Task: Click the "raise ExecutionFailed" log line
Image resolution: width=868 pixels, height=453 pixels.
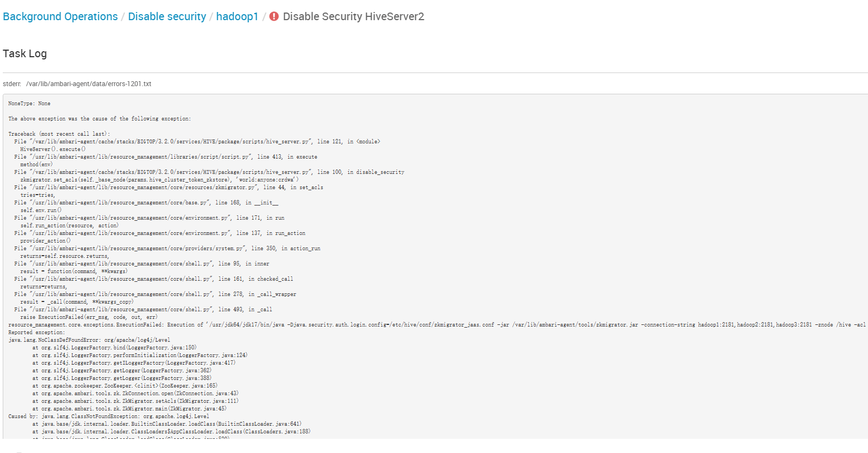Action: pos(89,317)
